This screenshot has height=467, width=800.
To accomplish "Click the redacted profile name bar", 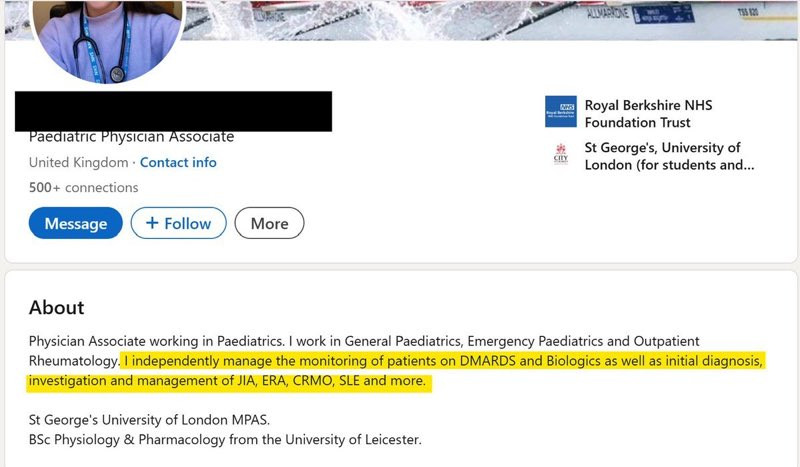I will pos(173,111).
